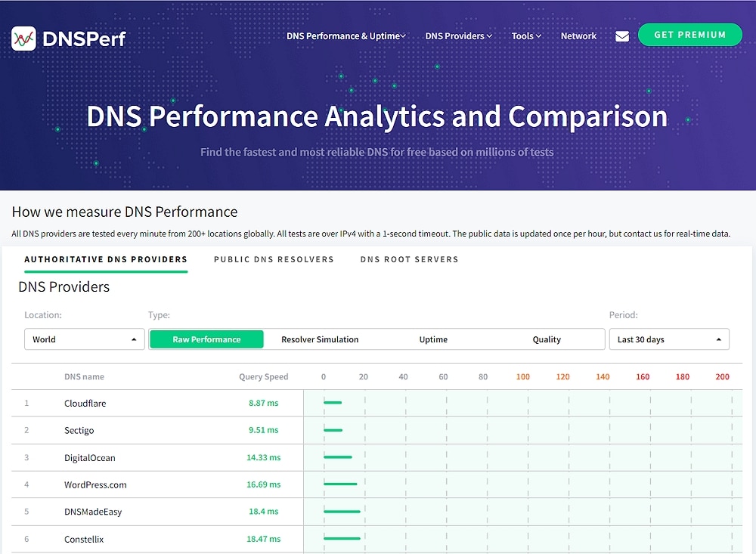Image resolution: width=756 pixels, height=554 pixels.
Task: Open the WordPress.com provider entry
Action: click(x=95, y=484)
